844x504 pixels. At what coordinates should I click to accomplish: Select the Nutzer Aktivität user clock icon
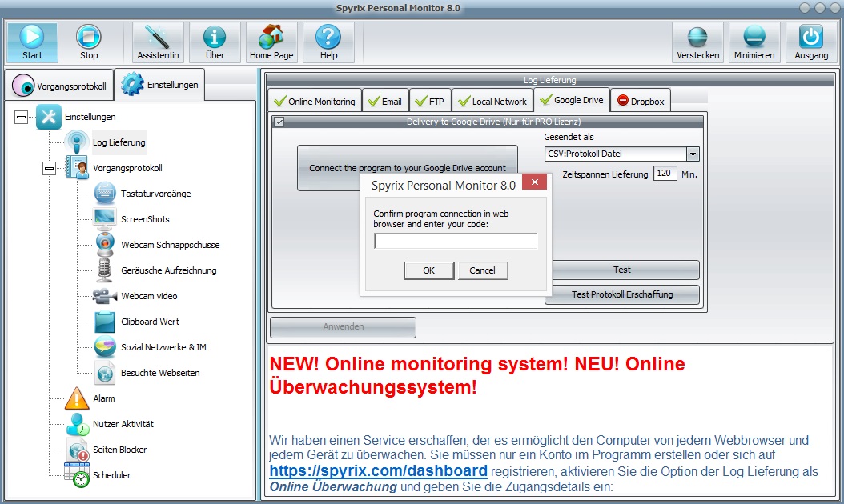click(78, 424)
